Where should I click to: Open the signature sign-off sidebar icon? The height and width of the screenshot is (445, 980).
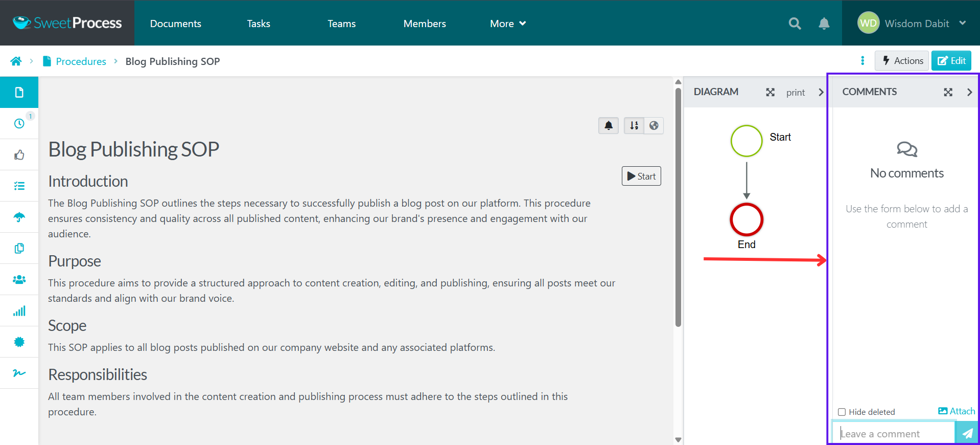coord(19,373)
